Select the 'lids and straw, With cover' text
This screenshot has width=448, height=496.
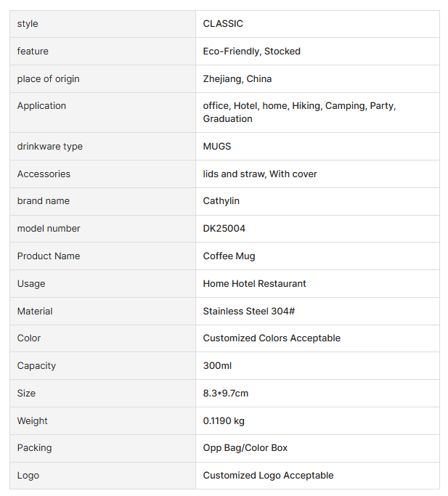[260, 174]
